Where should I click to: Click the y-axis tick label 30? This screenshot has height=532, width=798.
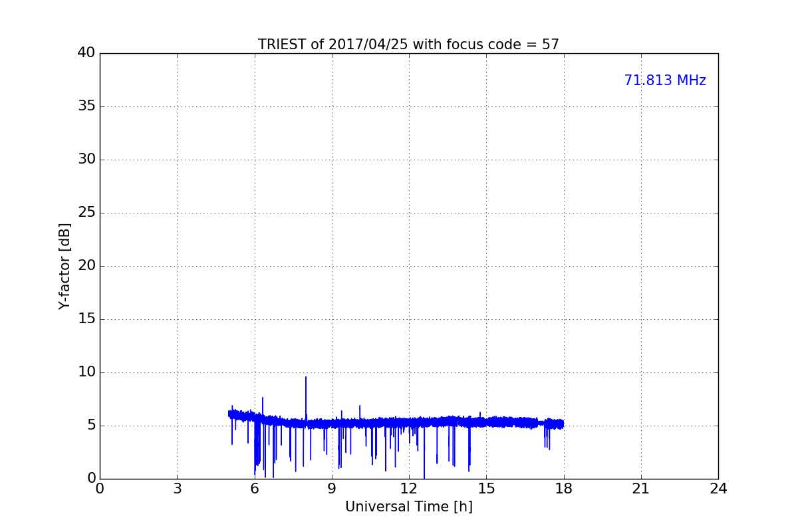click(x=86, y=160)
